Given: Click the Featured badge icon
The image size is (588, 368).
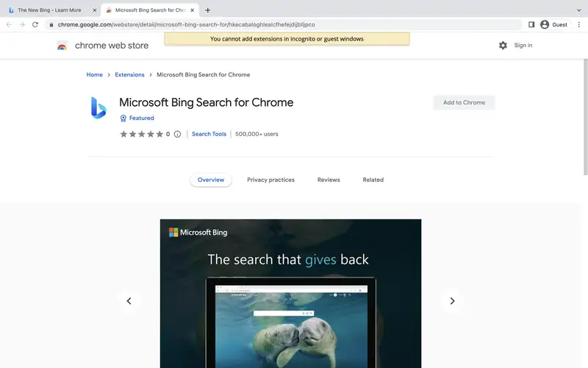Looking at the screenshot, I should pyautogui.click(x=123, y=118).
